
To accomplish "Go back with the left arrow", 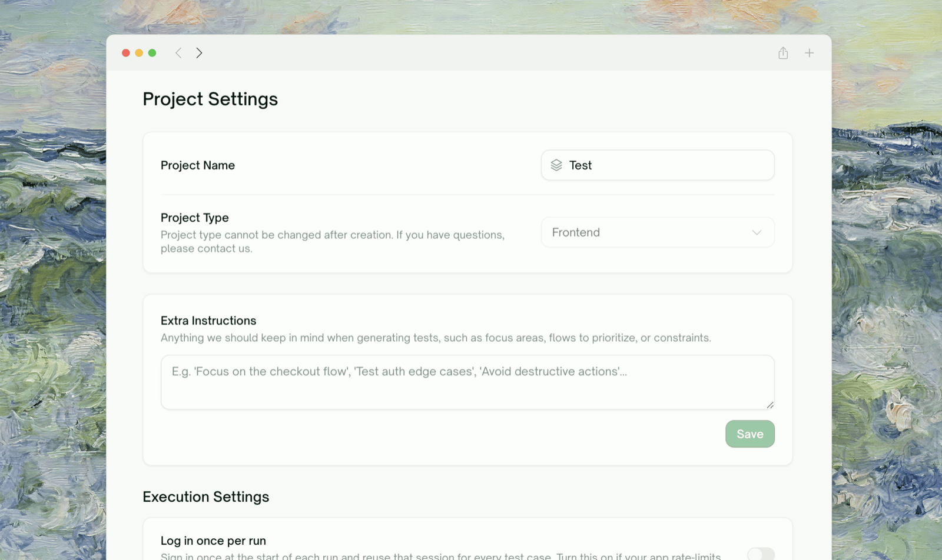I will tap(178, 53).
